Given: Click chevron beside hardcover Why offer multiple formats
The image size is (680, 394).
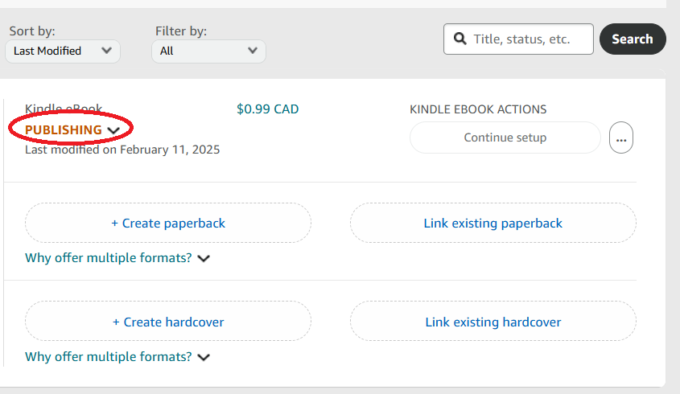Looking at the screenshot, I should click(204, 358).
